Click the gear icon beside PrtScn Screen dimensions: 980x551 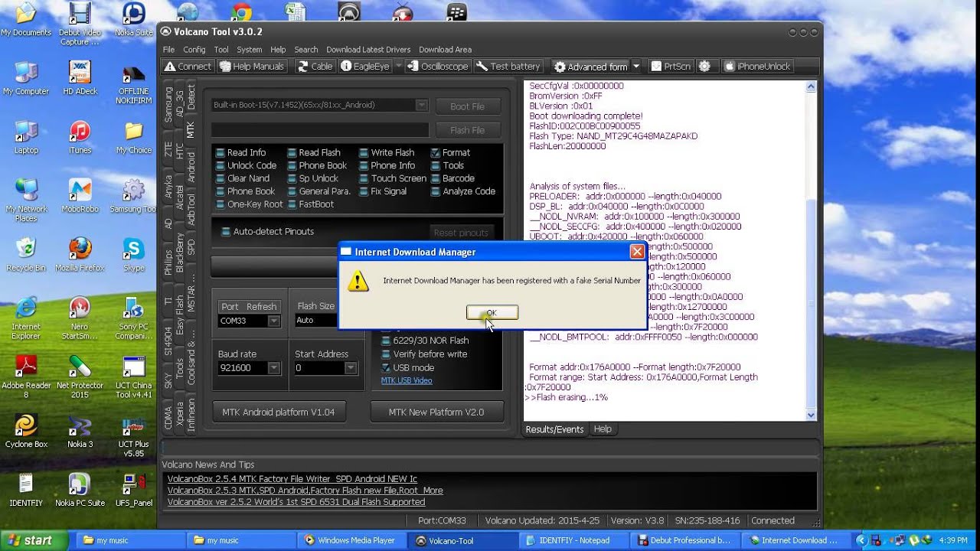click(x=704, y=67)
